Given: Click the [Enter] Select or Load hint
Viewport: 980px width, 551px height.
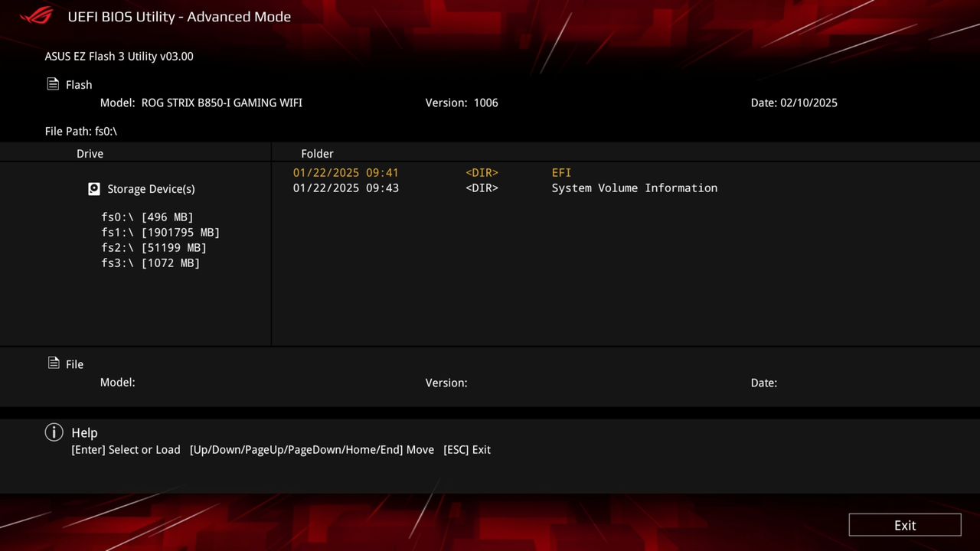Looking at the screenshot, I should click(126, 450).
